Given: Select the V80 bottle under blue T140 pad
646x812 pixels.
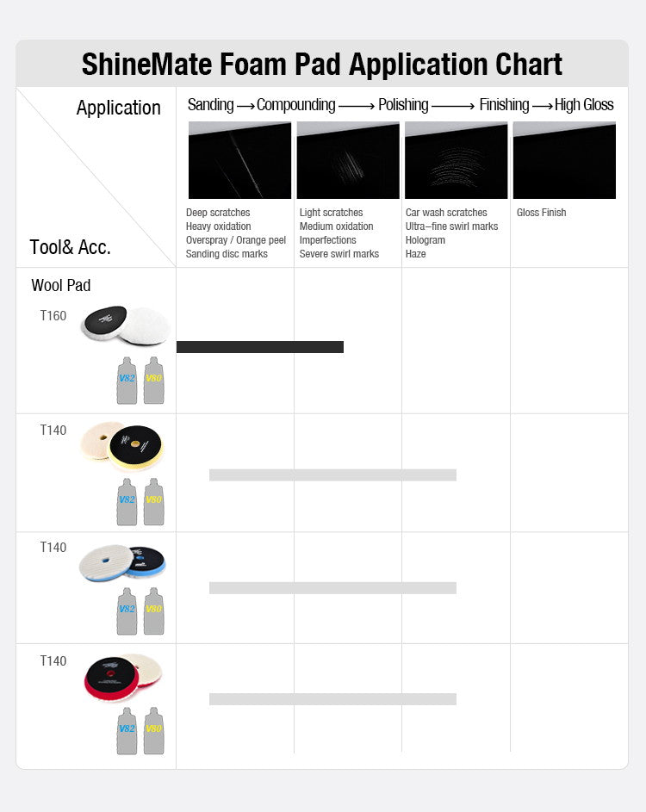Looking at the screenshot, I should pos(154,611).
